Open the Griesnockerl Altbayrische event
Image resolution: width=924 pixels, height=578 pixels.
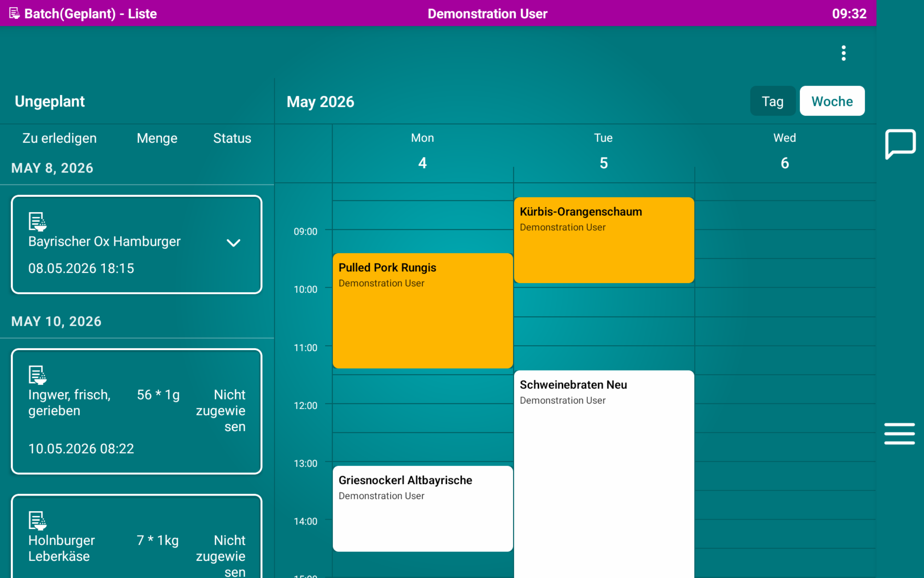(422, 508)
